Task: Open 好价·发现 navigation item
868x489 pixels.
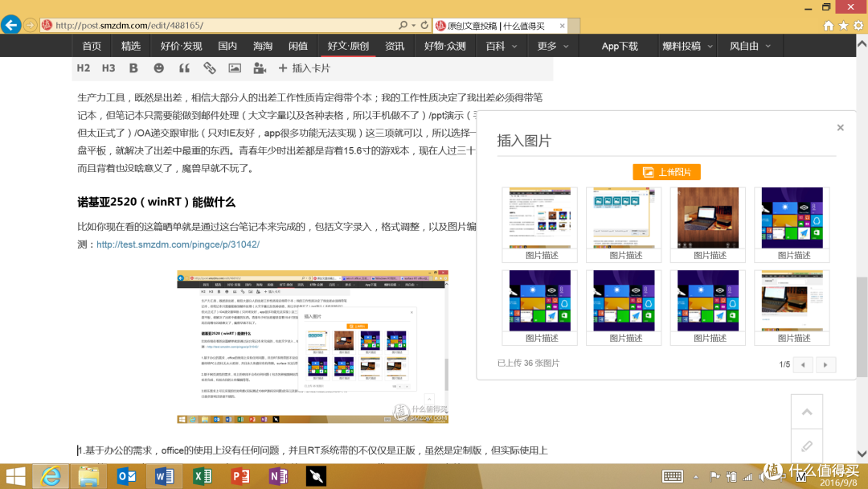Action: 181,46
